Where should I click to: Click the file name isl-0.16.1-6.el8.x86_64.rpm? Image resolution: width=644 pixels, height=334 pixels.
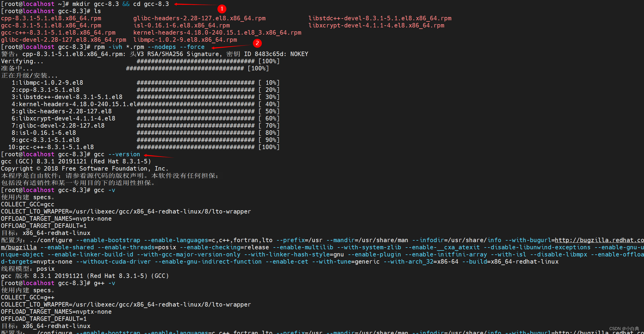(181, 25)
